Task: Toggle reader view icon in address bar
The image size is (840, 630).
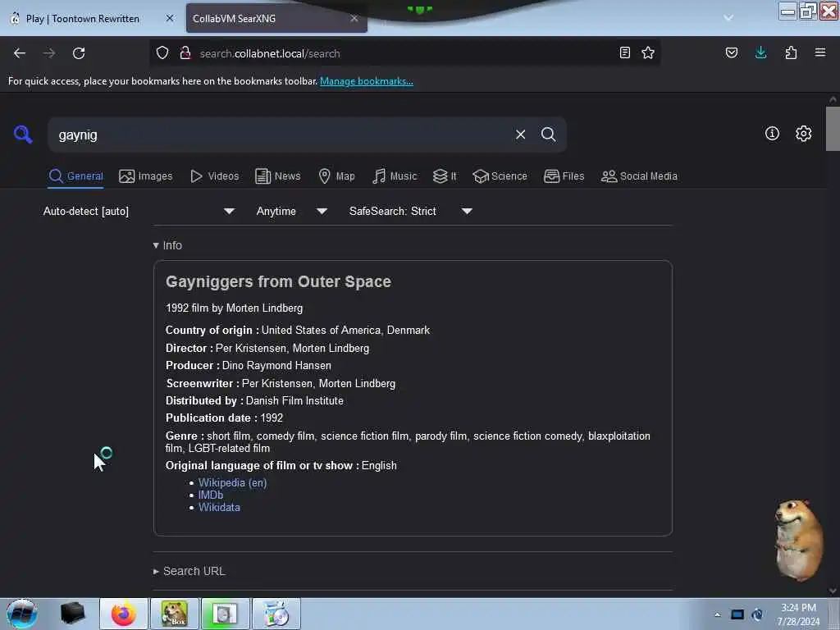Action: click(624, 52)
